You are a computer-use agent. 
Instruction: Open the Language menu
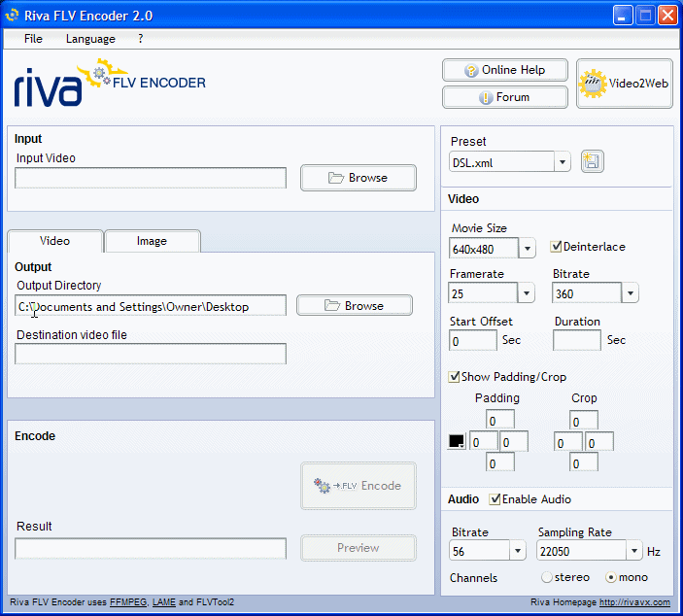pyautogui.click(x=90, y=39)
